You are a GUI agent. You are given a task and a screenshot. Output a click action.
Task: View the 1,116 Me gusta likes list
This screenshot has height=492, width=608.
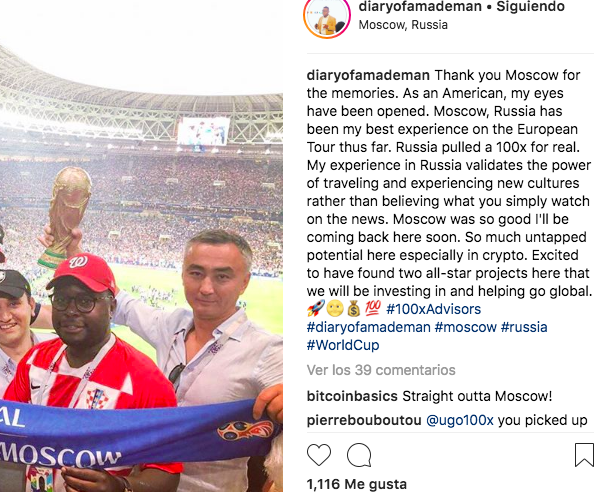[357, 484]
